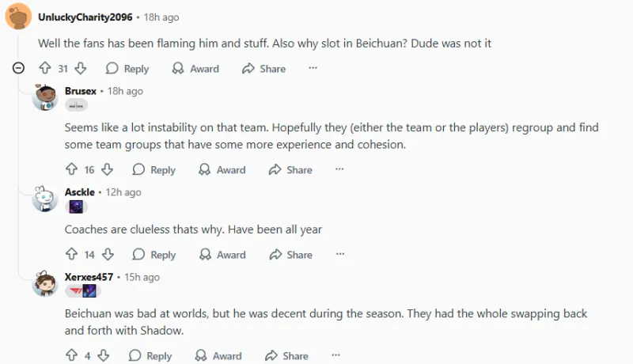633x364 pixels.
Task: Downvote Brusex's comment
Action: [x=108, y=169]
